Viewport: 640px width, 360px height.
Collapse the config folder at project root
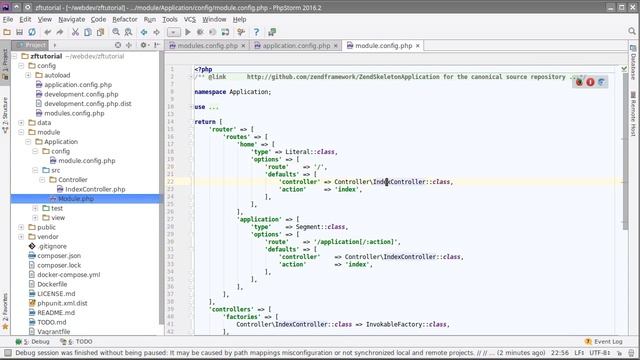click(21, 66)
